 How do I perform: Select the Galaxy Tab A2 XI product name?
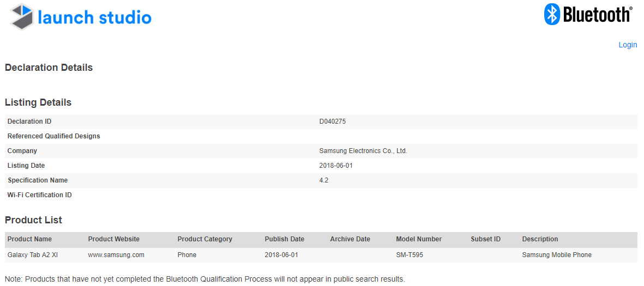pyautogui.click(x=33, y=255)
